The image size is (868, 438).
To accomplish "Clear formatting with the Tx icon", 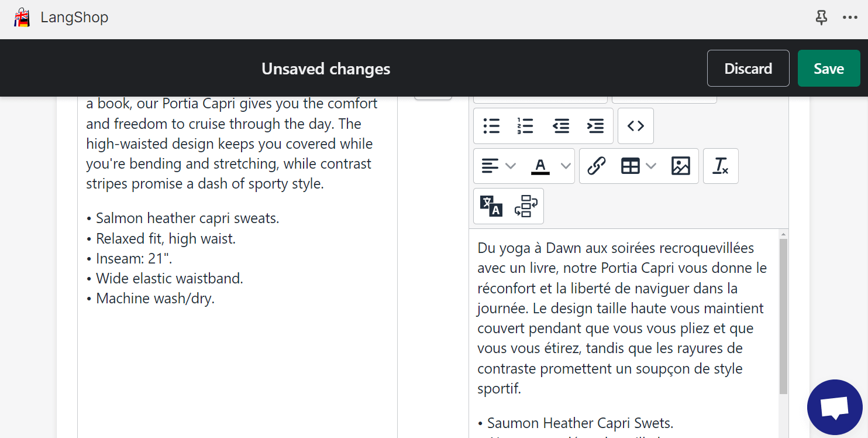I will click(721, 166).
